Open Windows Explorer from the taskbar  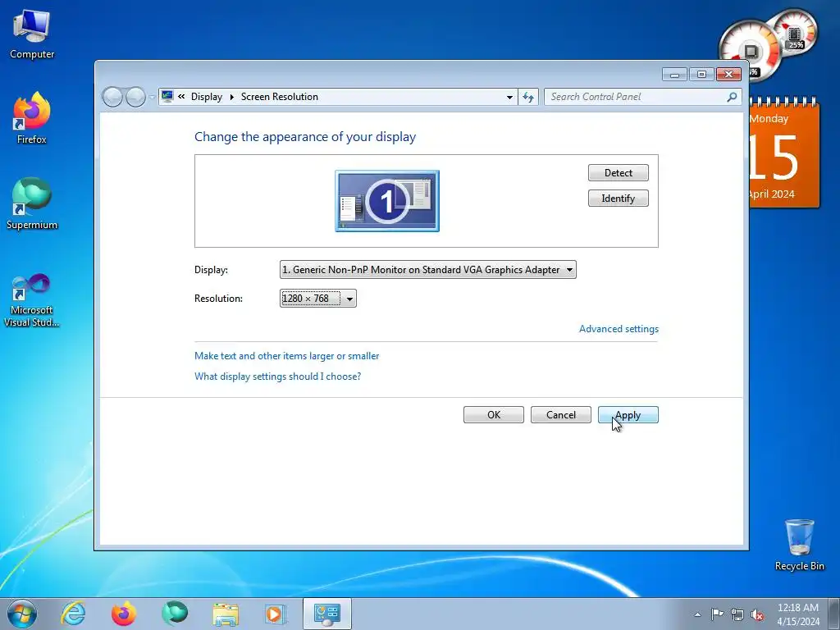coord(226,614)
